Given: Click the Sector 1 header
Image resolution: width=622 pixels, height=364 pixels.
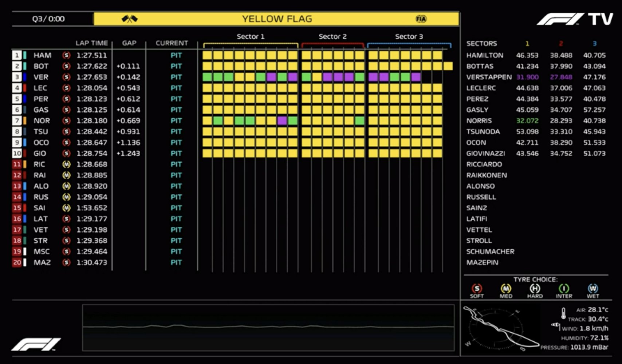Looking at the screenshot, I should click(251, 36).
